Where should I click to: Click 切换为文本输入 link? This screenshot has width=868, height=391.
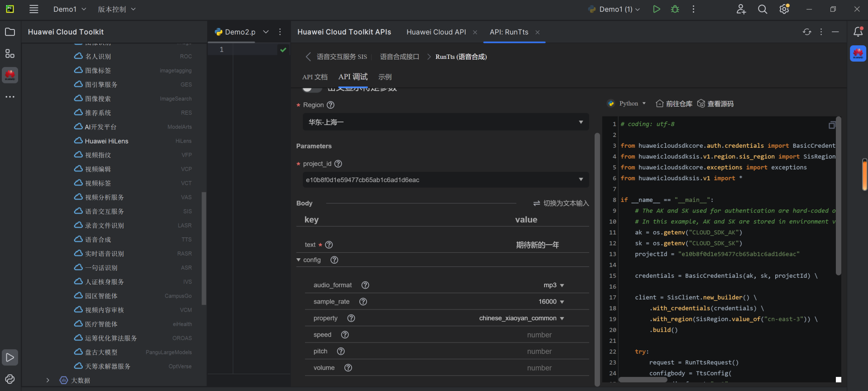click(x=561, y=203)
